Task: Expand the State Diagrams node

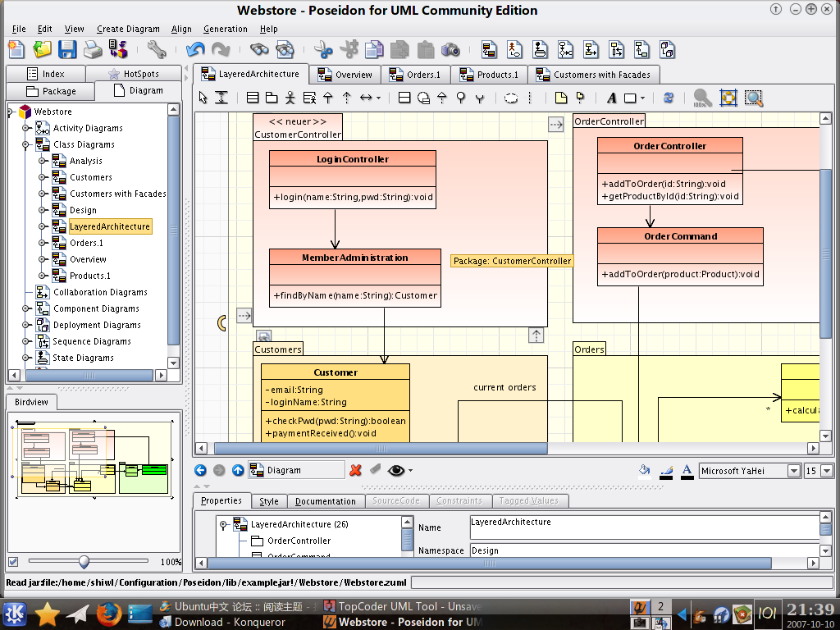Action: [25, 358]
